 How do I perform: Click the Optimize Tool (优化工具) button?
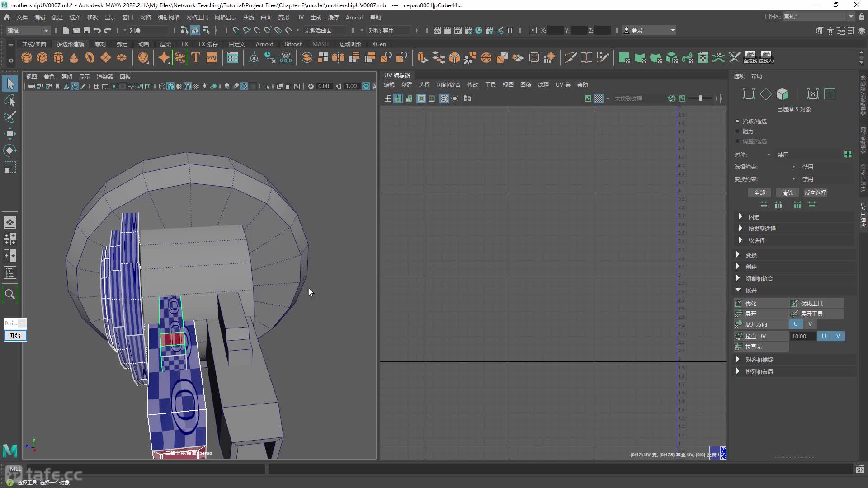point(816,303)
